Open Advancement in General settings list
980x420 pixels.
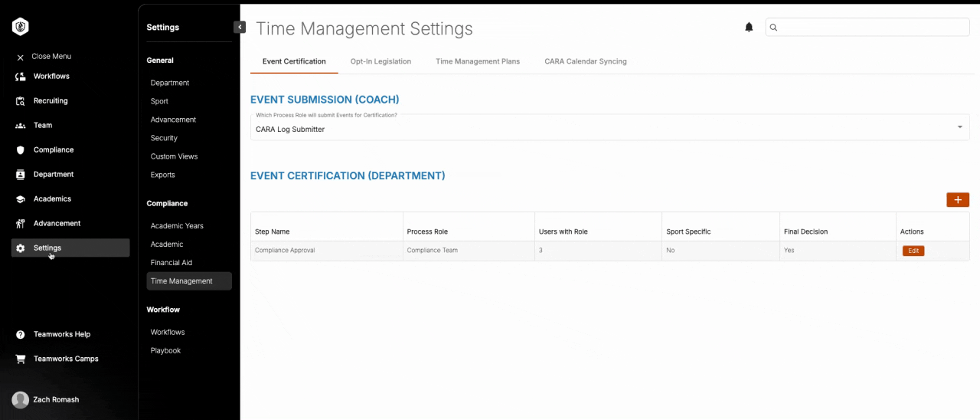coord(173,120)
